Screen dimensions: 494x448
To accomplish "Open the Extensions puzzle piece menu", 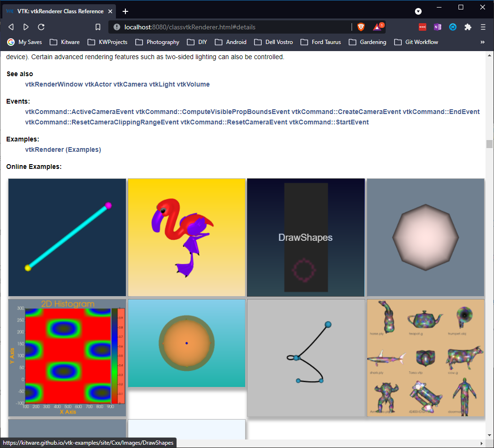I will [468, 27].
